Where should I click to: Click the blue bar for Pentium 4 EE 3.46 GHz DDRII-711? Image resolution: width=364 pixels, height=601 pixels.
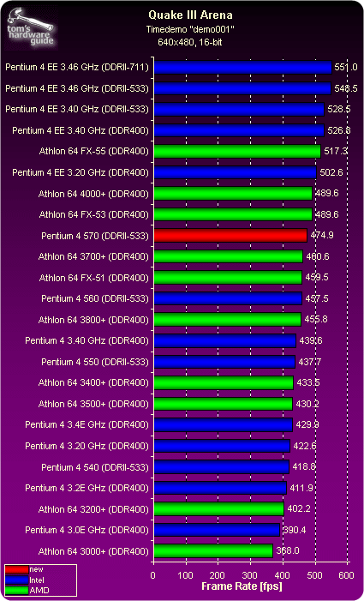pyautogui.click(x=242, y=67)
